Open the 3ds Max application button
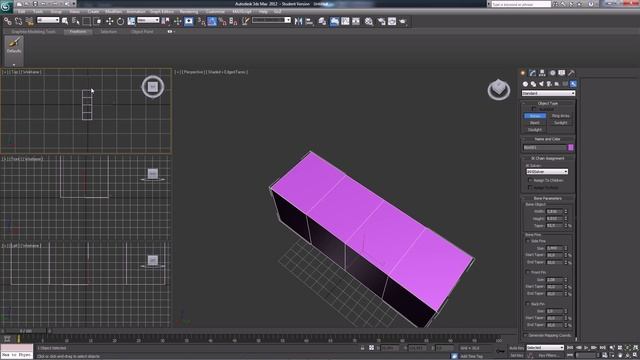The image size is (640, 360). point(7,7)
